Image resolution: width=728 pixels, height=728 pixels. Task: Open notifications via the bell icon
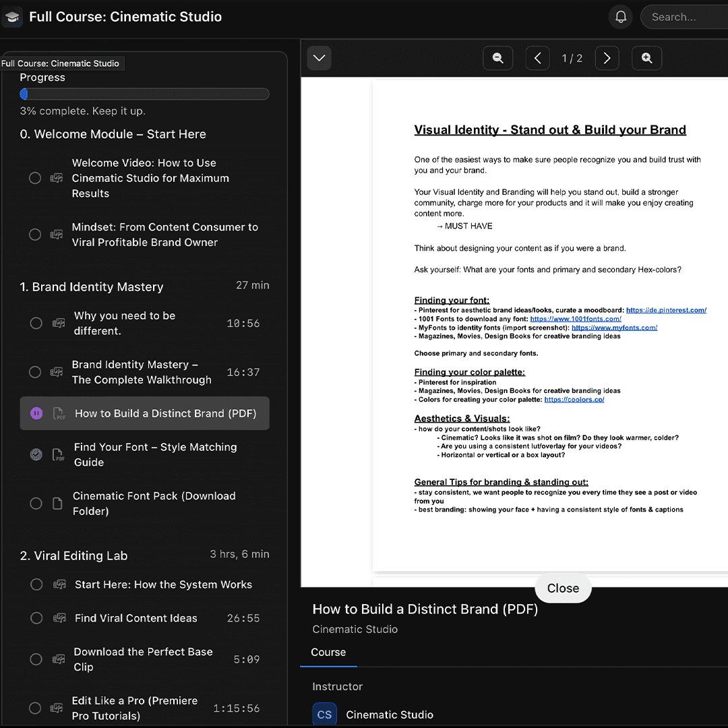tap(620, 17)
